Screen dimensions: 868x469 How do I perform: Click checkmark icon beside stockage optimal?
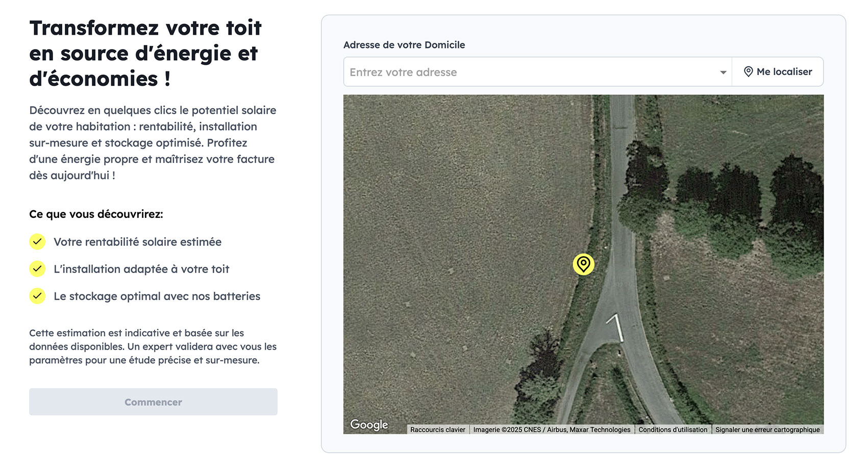point(37,296)
